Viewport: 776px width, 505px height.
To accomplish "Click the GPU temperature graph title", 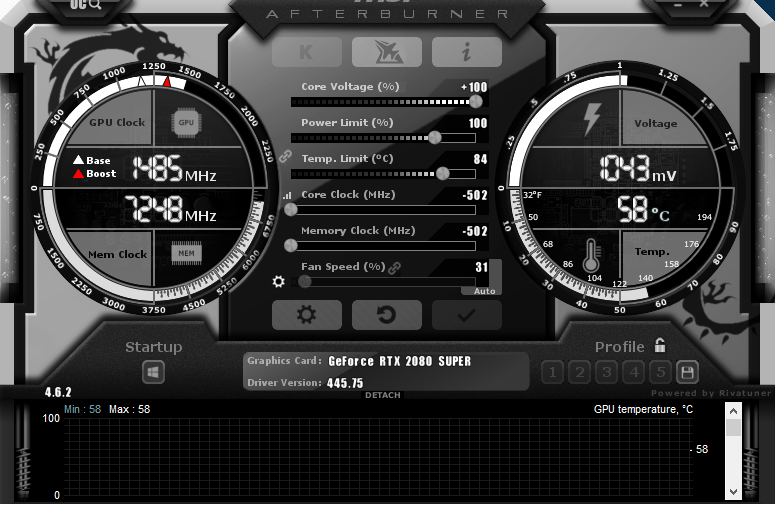I will point(643,409).
